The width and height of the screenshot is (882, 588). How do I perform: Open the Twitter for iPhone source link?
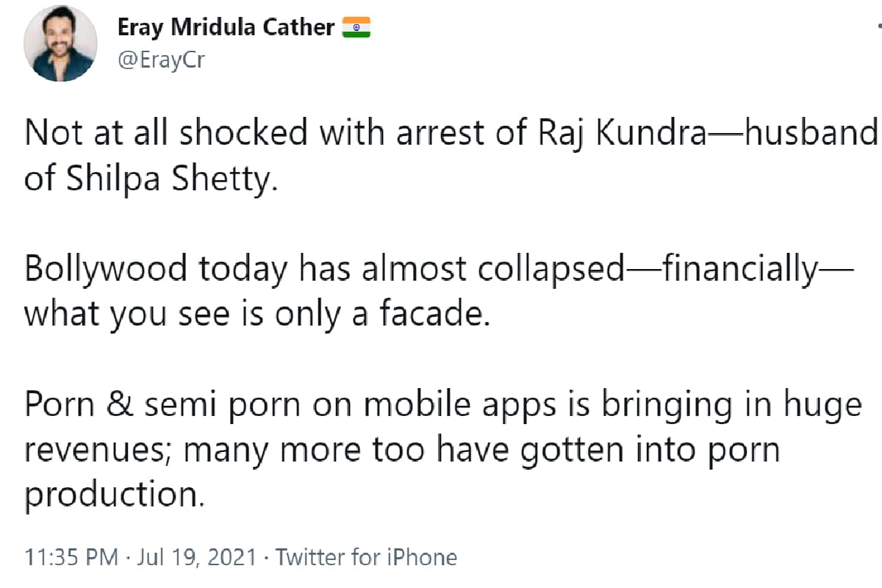(x=366, y=557)
